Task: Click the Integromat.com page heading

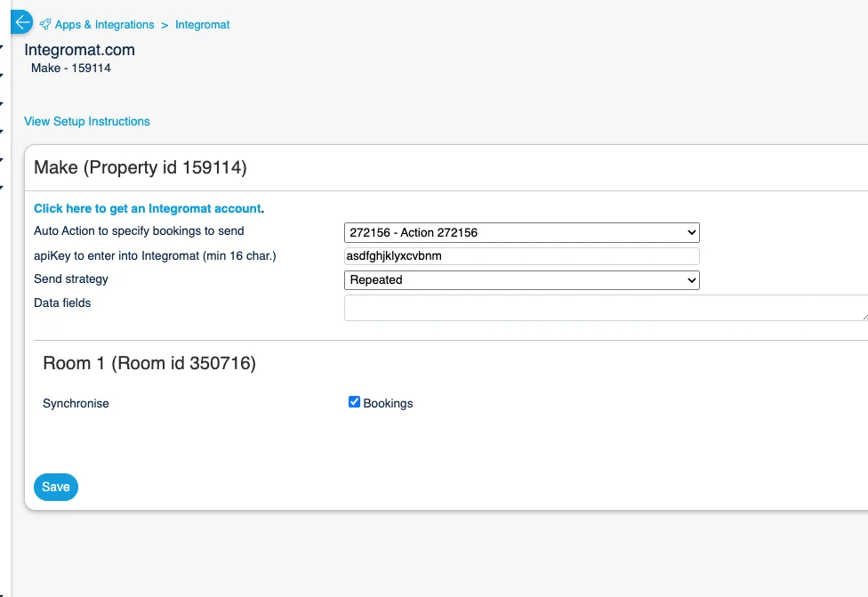Action: [79, 50]
